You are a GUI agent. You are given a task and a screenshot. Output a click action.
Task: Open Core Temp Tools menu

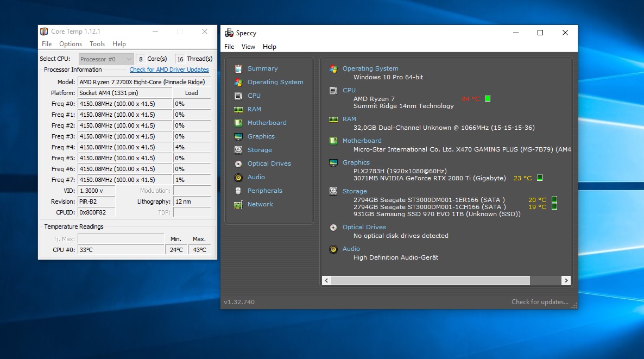[97, 44]
